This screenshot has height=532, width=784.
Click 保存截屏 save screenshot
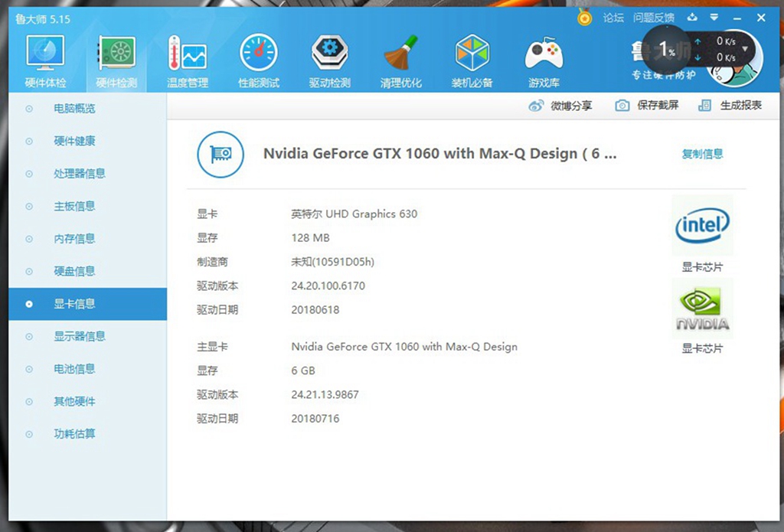tap(658, 105)
